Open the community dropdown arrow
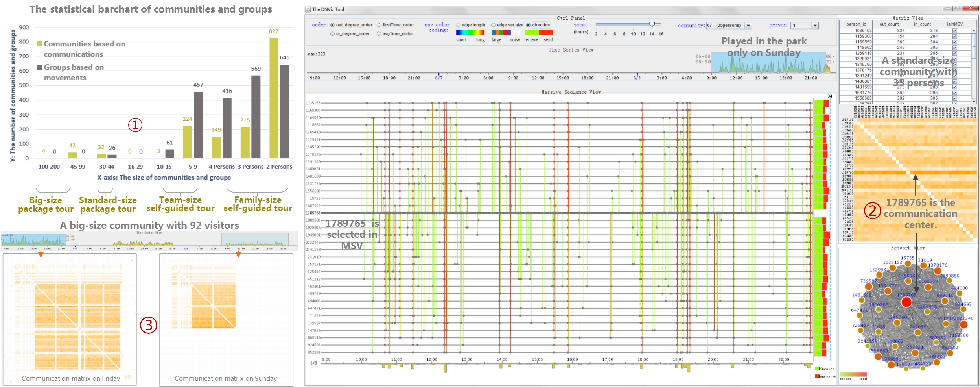This screenshot has width=980, height=387. [748, 26]
